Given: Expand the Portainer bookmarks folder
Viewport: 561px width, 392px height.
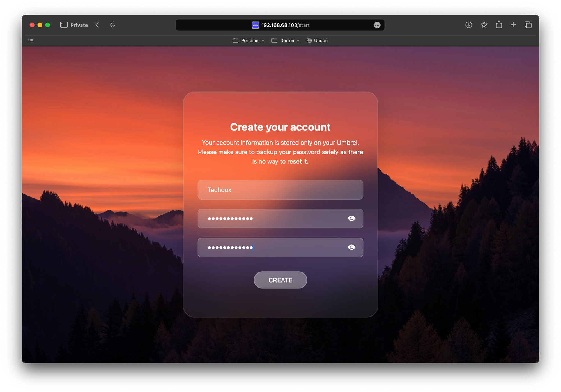Looking at the screenshot, I should point(249,40).
